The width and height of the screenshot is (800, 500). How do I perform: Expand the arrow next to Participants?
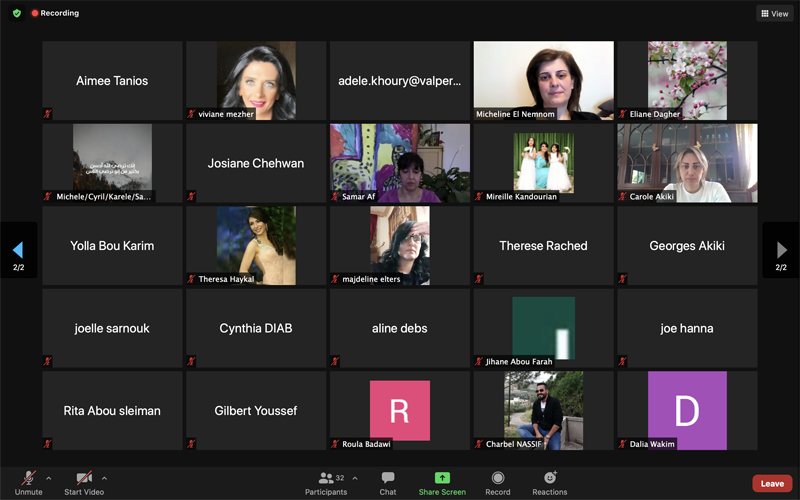pyautogui.click(x=355, y=478)
